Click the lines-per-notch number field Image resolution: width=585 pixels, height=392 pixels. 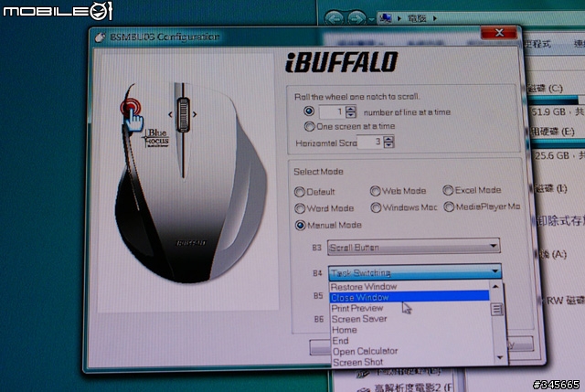pyautogui.click(x=332, y=111)
